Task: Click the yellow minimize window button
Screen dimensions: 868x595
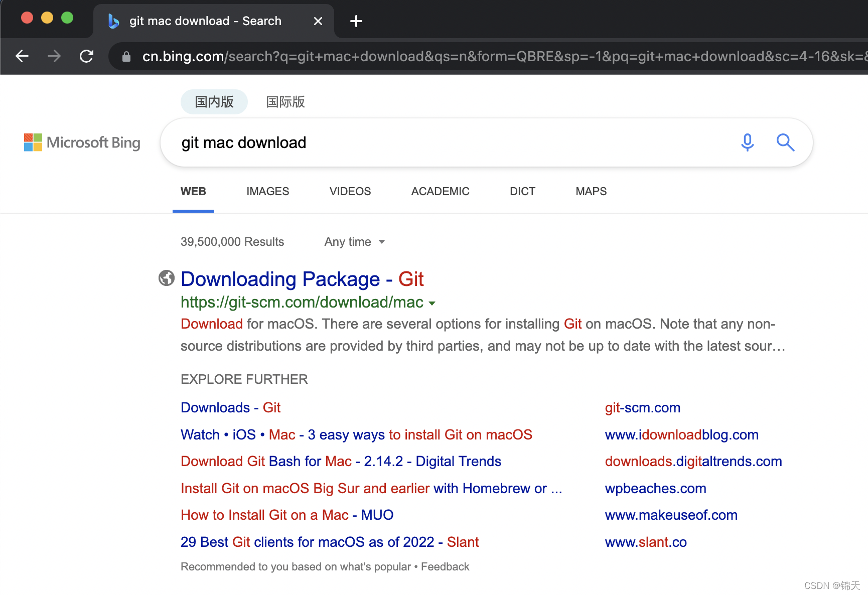Action: pos(47,18)
